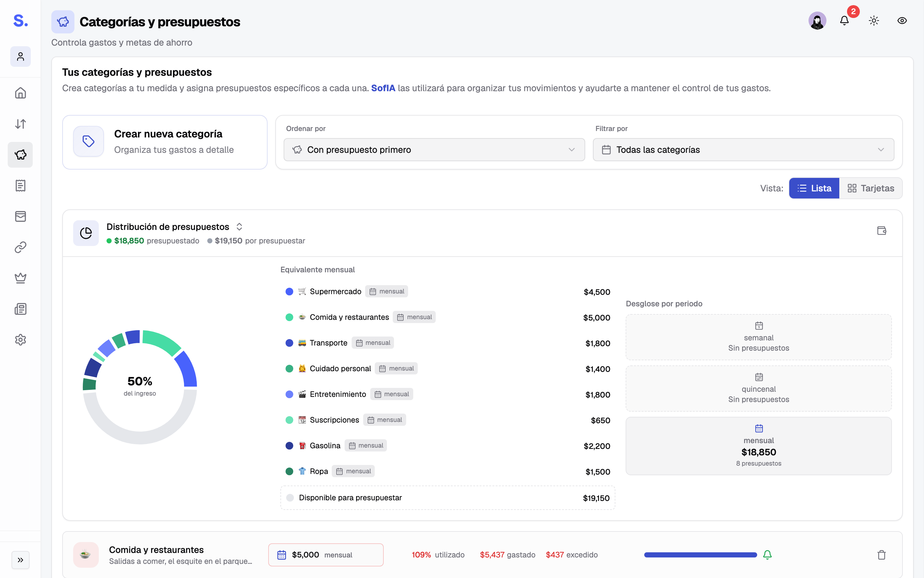
Task: Toggle light/dark theme sun icon
Action: 874,21
